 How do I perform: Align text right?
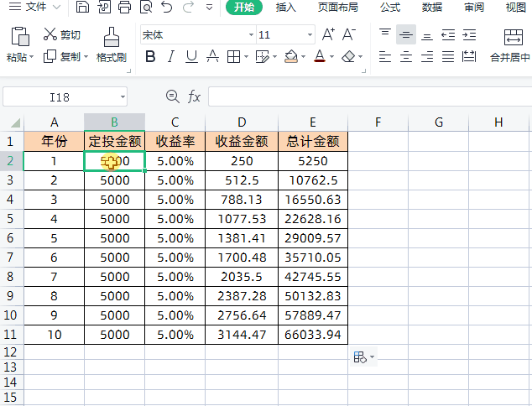[427, 56]
